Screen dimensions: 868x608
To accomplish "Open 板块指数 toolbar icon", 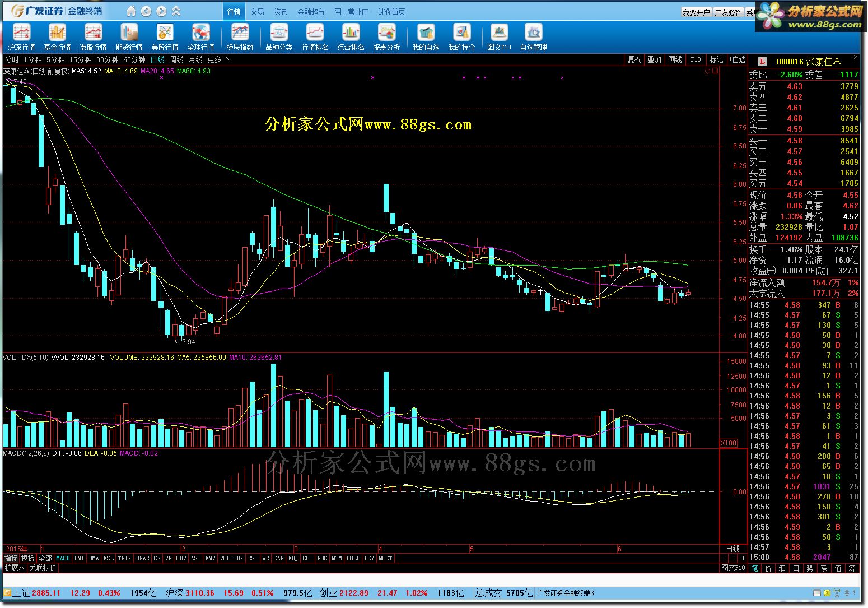I will (x=240, y=38).
